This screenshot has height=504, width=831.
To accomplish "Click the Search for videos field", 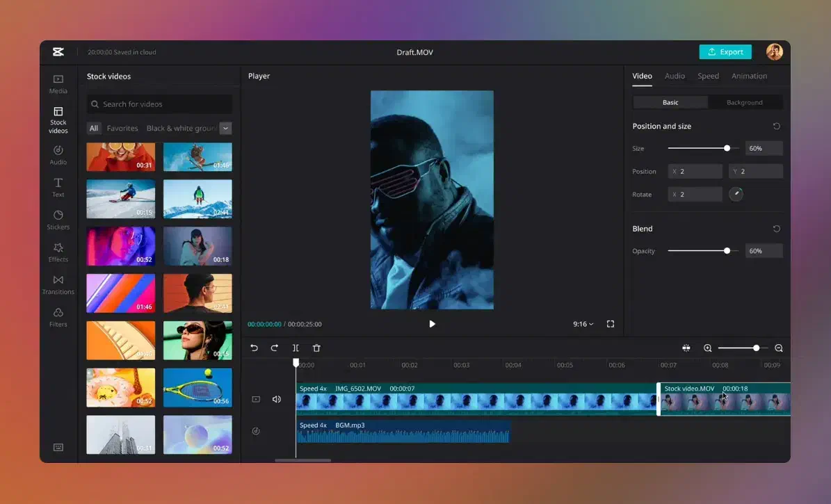I will click(x=160, y=104).
